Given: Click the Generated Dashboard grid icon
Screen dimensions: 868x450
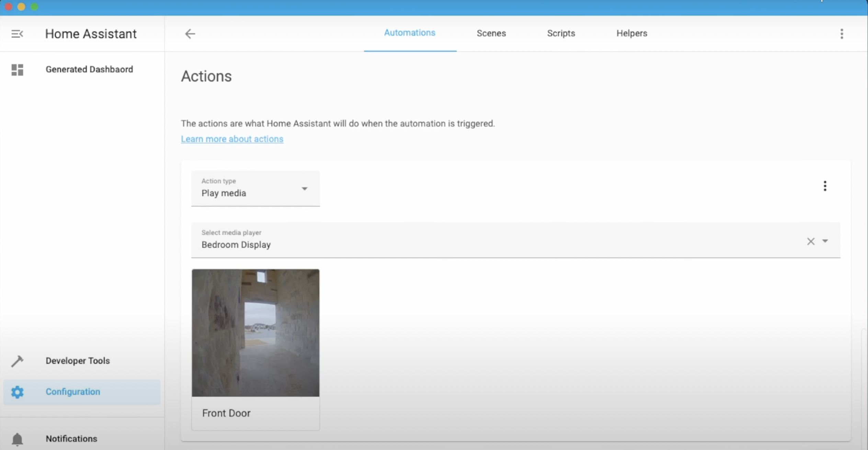Looking at the screenshot, I should [17, 69].
